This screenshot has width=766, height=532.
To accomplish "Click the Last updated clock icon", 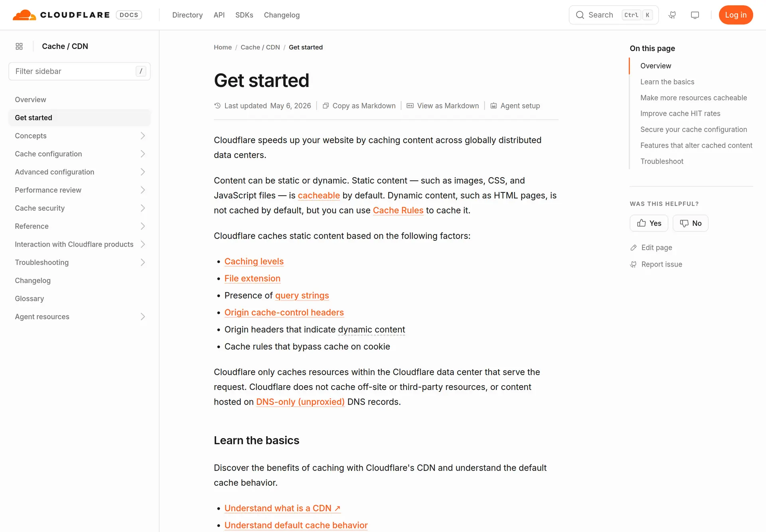I will coord(217,106).
